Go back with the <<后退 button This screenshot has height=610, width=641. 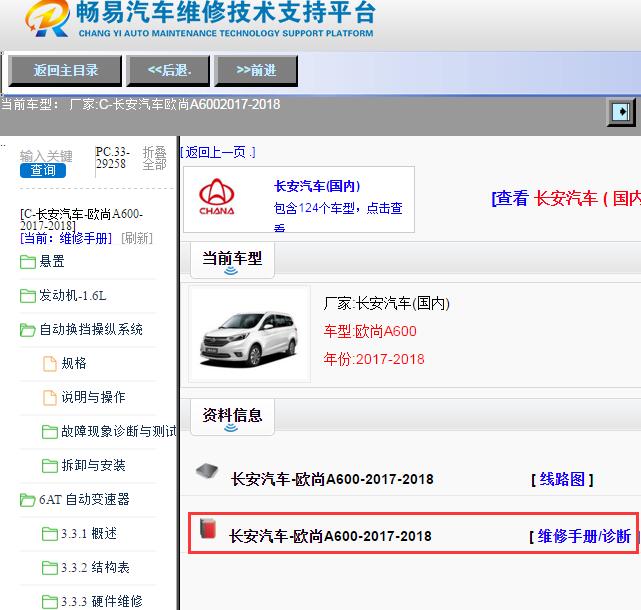pyautogui.click(x=168, y=71)
